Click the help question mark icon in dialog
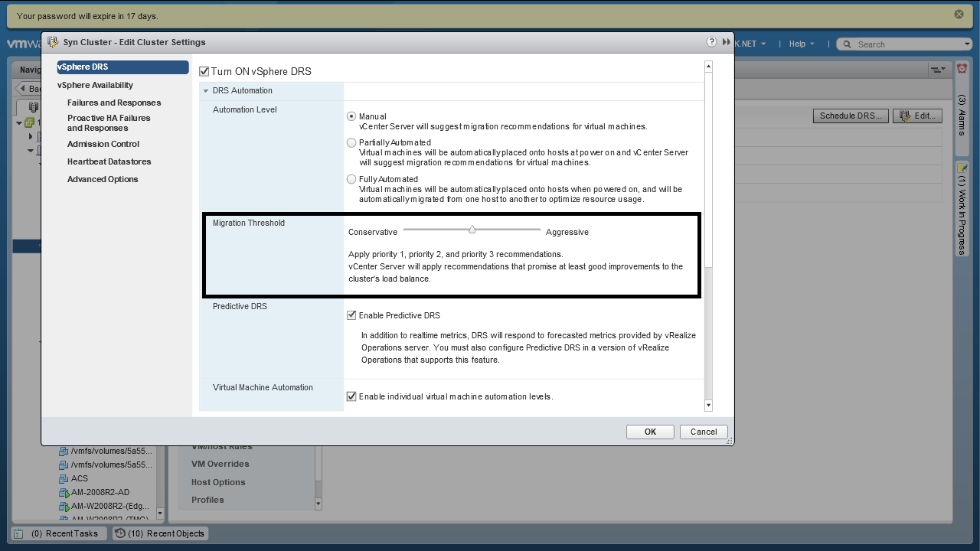Viewport: 980px width, 551px height. pyautogui.click(x=711, y=42)
